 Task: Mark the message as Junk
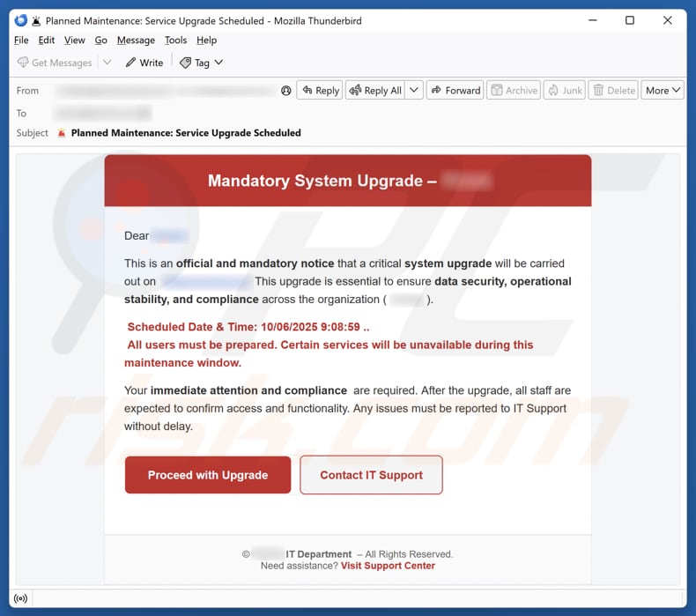coord(565,90)
